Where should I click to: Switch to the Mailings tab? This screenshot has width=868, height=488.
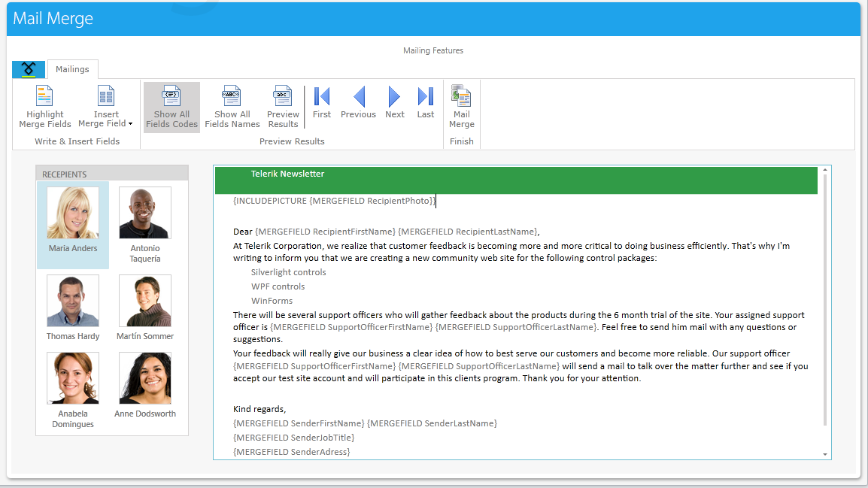tap(72, 69)
